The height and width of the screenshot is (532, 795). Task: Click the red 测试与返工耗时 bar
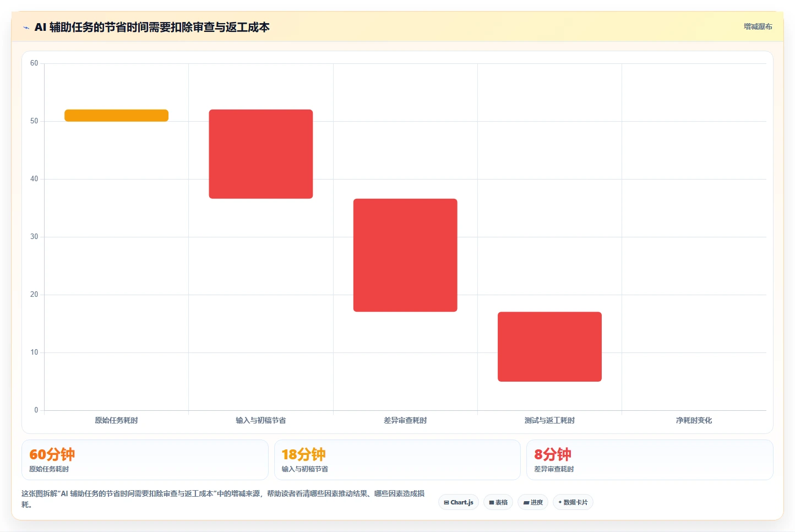coord(549,346)
